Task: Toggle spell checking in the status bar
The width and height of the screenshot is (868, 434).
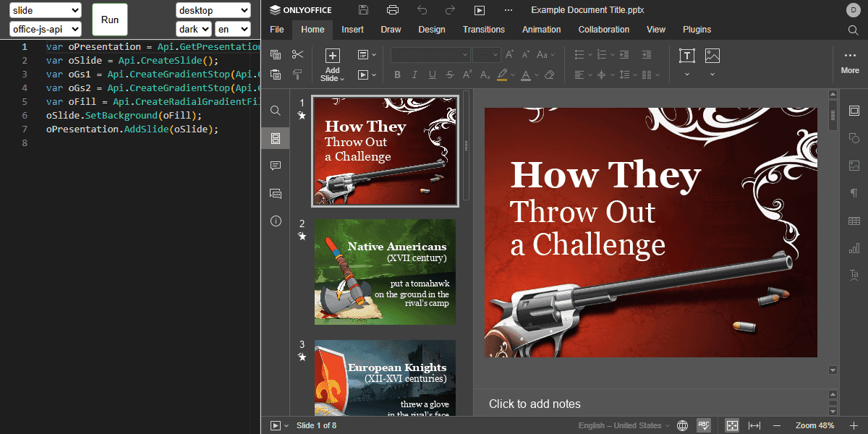Action: tap(703, 425)
